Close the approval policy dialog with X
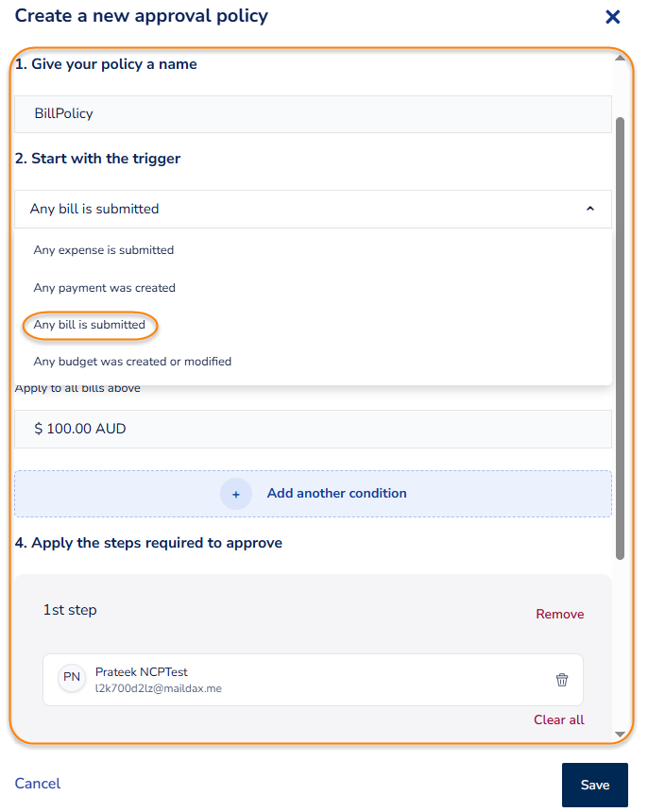 (x=612, y=17)
